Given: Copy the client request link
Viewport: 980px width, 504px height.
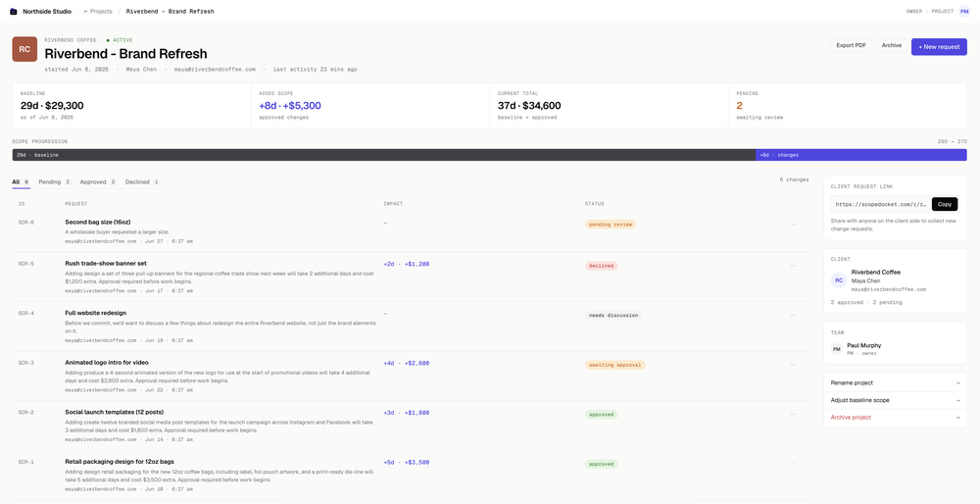Looking at the screenshot, I should tap(945, 204).
